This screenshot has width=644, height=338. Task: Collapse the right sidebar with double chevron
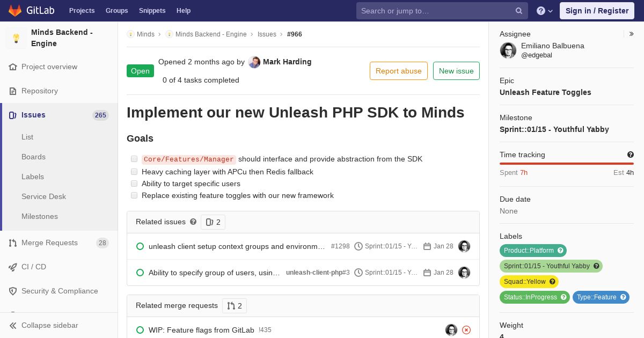tap(632, 34)
